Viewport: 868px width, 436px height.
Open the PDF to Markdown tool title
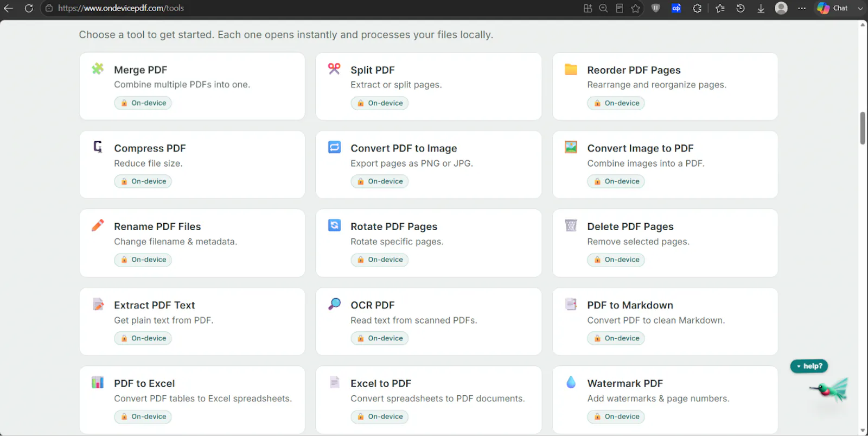[x=630, y=305]
